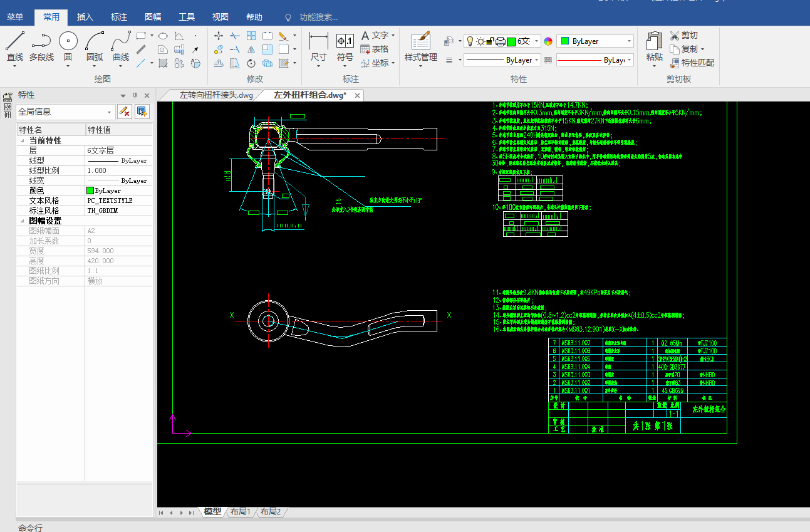Viewport: 810px width, 532px height.
Task: Collapse the 当前特性 section
Action: point(22,141)
